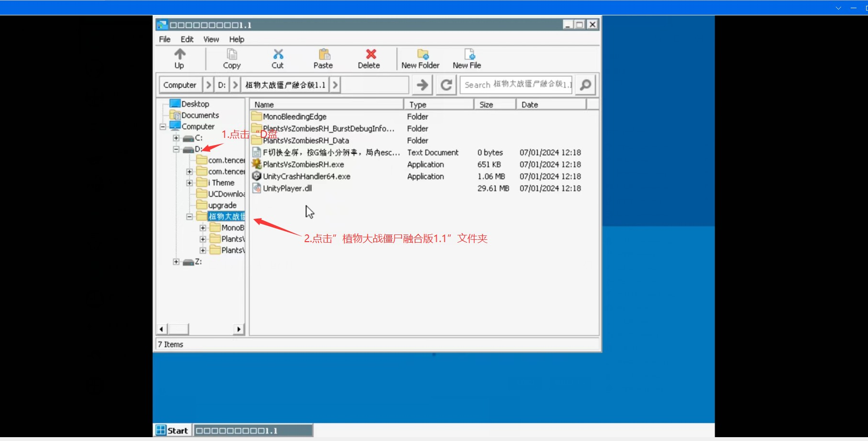Click the Copy toolbar icon

click(232, 54)
